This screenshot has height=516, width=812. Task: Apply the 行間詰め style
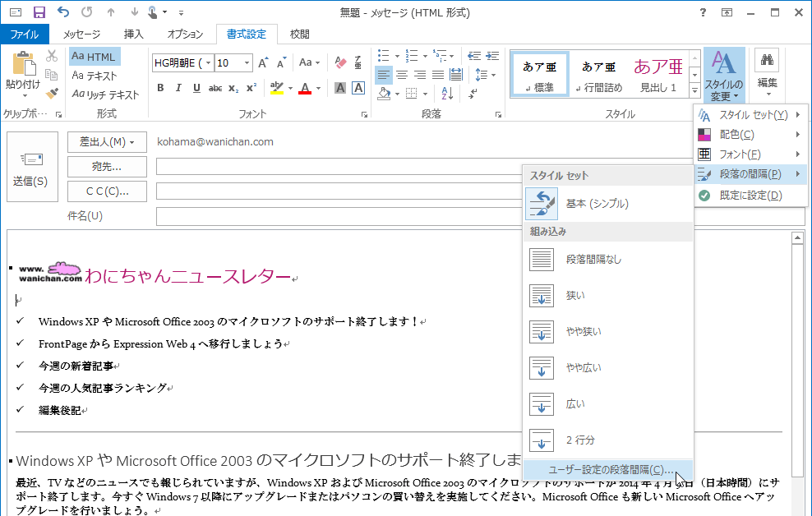click(x=599, y=75)
